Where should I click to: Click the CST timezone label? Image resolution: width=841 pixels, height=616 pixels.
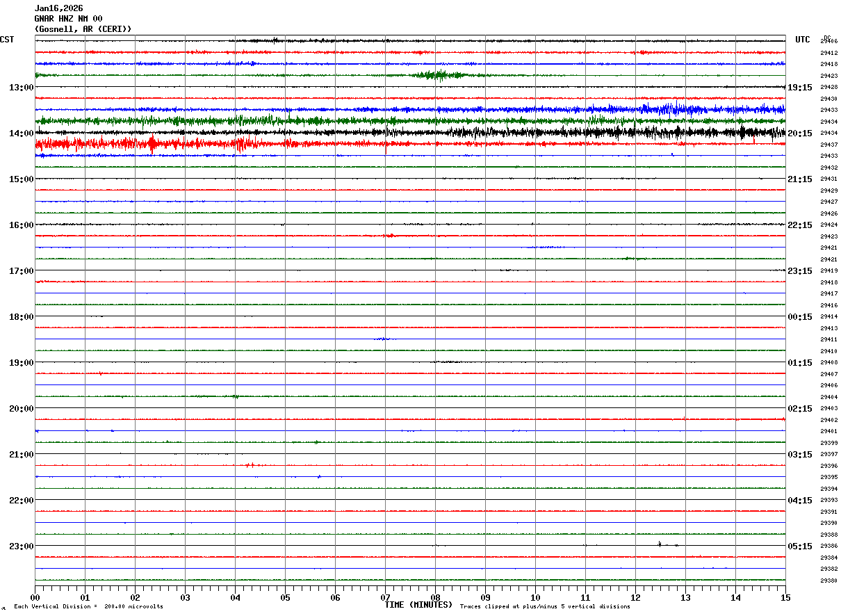coord(7,40)
